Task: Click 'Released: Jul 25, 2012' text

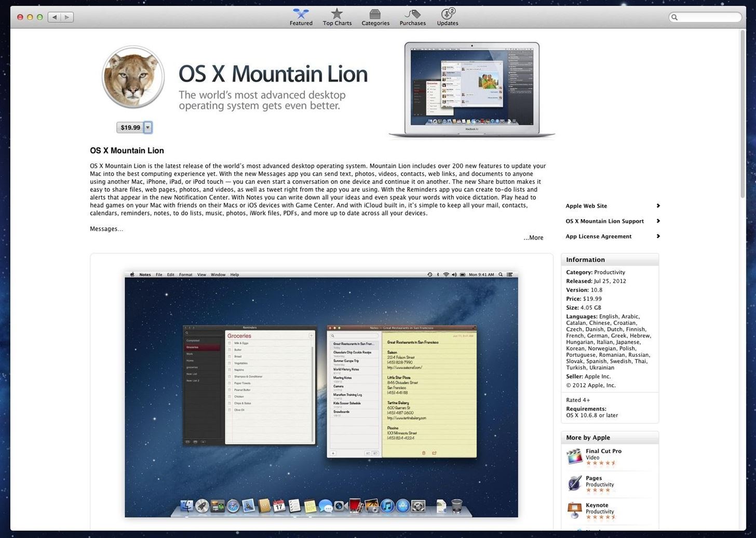Action: 596,281
